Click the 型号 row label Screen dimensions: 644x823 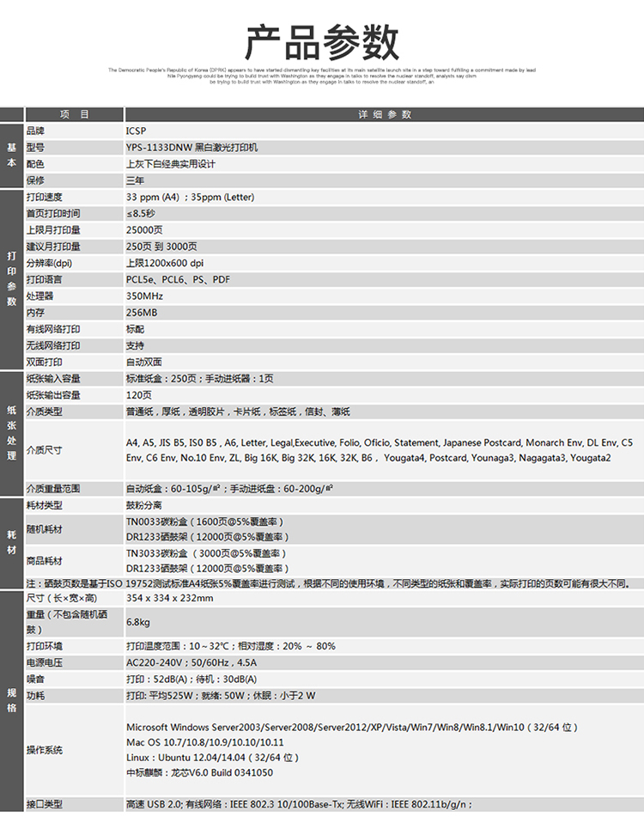(36, 148)
